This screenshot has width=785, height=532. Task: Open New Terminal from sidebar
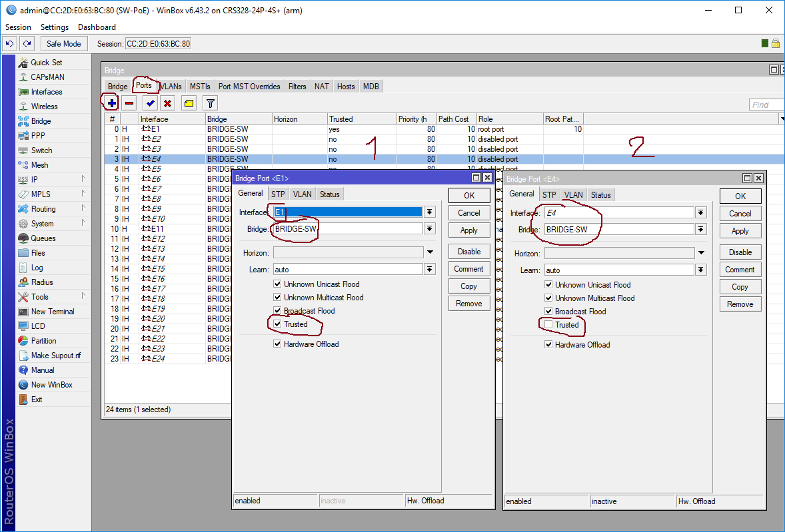(x=53, y=312)
